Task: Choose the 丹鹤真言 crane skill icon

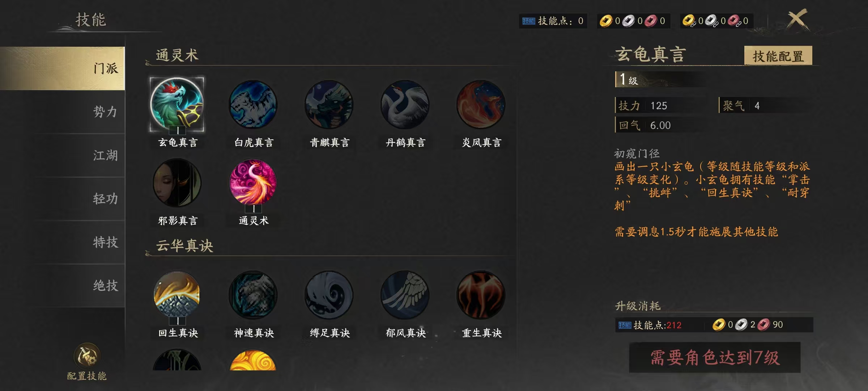Action: tap(405, 104)
